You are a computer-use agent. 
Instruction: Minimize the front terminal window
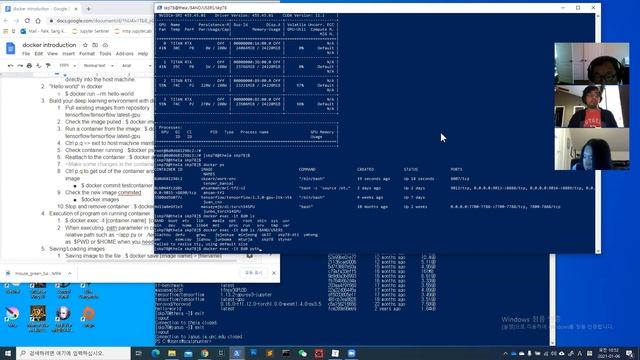point(563,8)
